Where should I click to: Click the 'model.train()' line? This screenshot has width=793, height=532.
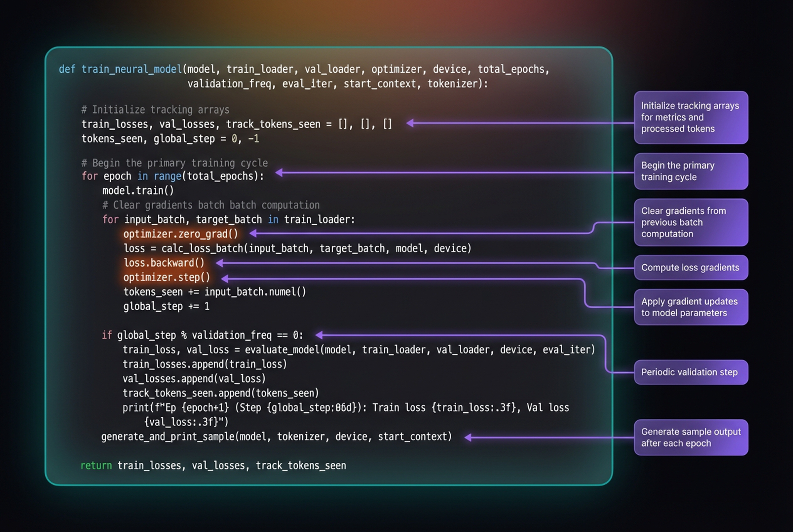(138, 191)
